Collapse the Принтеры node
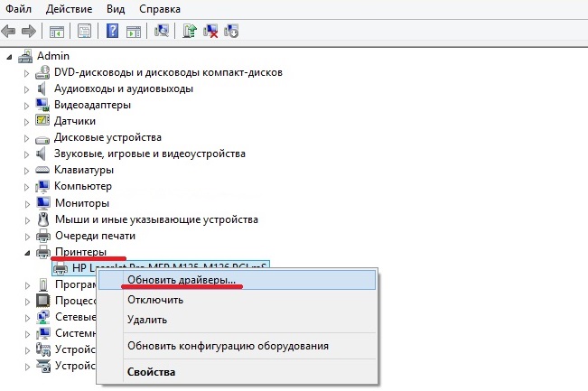 coord(27,253)
